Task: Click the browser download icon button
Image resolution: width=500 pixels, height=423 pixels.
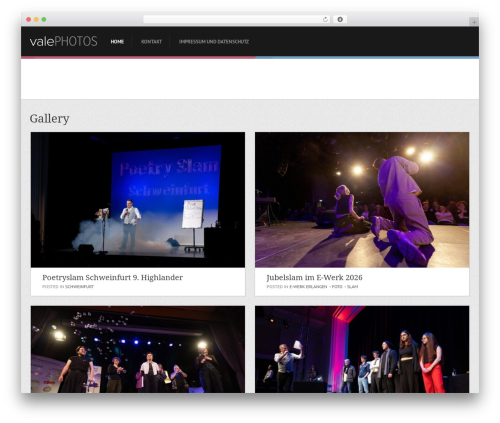Action: pyautogui.click(x=340, y=19)
